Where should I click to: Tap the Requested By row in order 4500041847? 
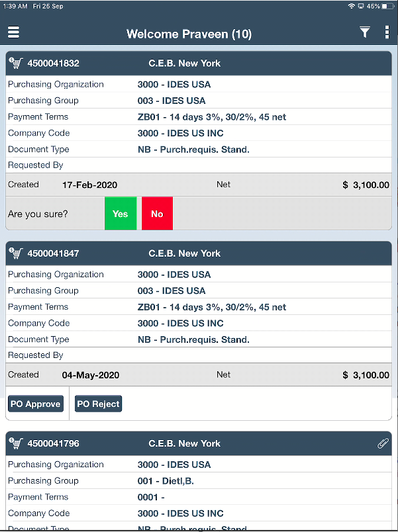(199, 355)
